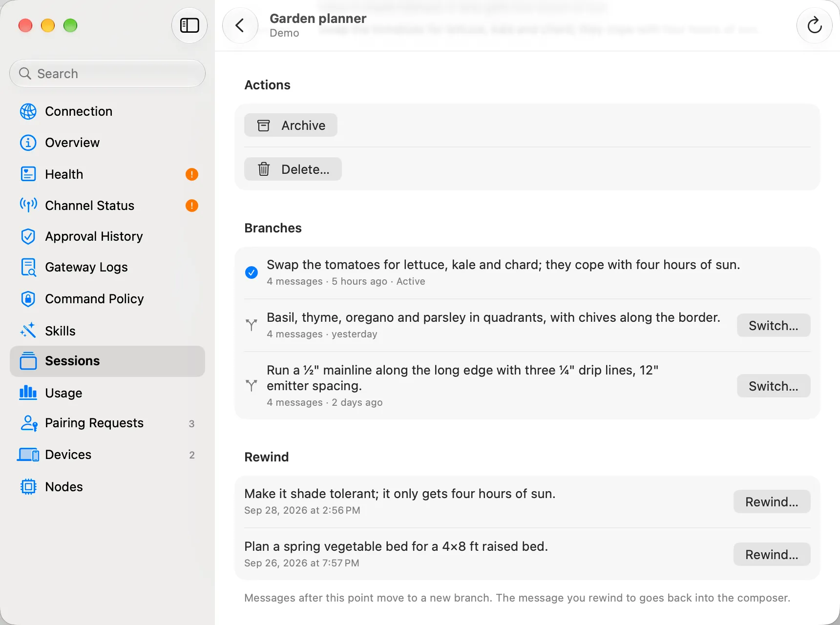Click the Garden planner title

pyautogui.click(x=318, y=19)
